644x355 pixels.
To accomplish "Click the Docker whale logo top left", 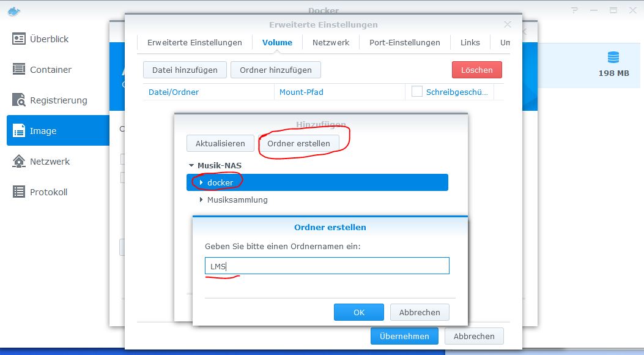I will [15, 10].
